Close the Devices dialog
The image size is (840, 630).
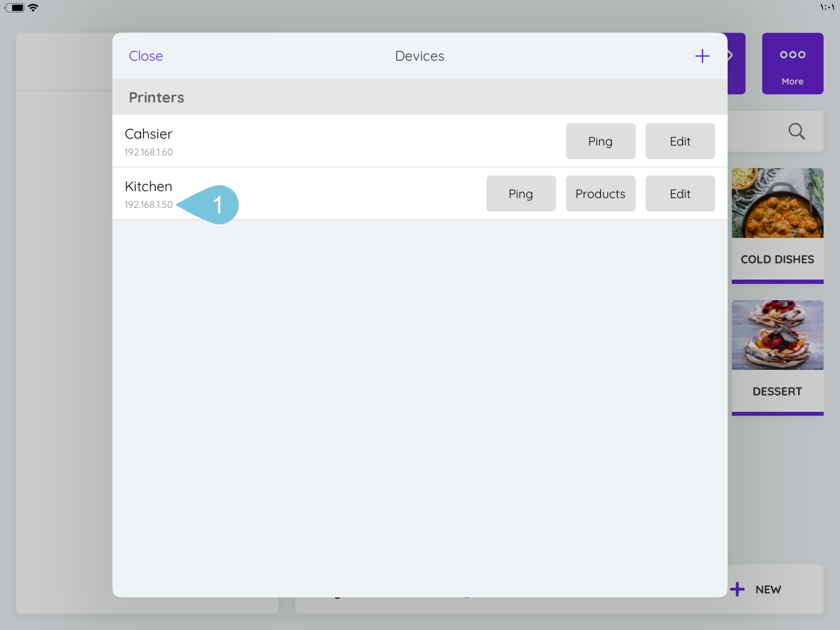tap(146, 56)
